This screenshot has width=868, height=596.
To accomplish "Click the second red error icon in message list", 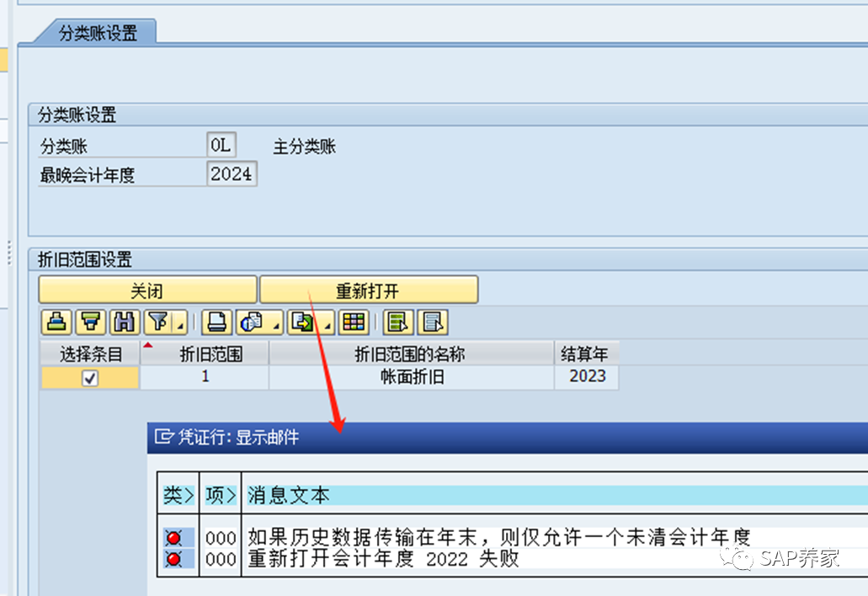I will pyautogui.click(x=173, y=560).
